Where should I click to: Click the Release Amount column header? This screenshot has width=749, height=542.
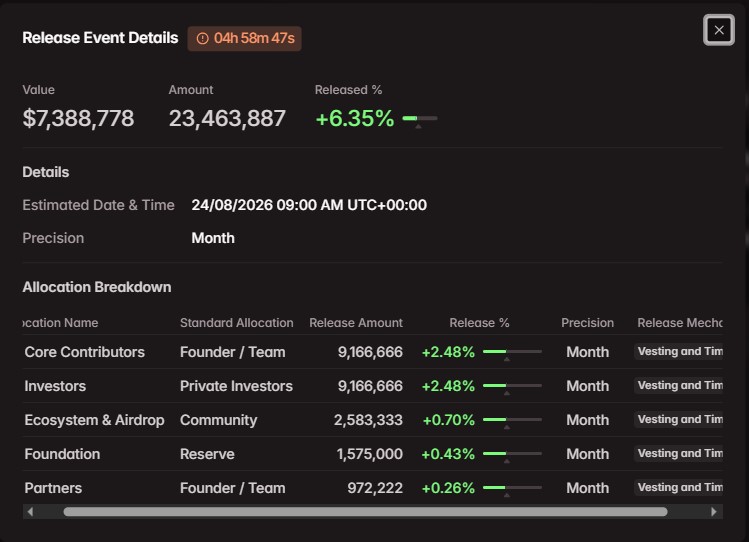click(x=356, y=323)
